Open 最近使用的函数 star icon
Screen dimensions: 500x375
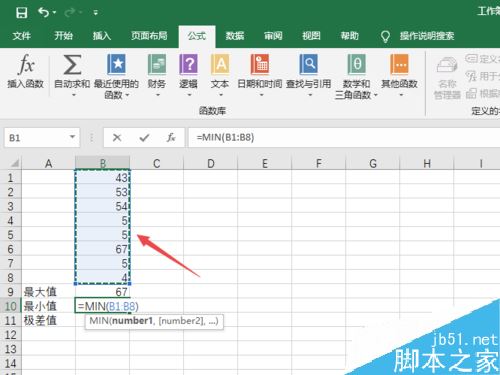point(116,64)
